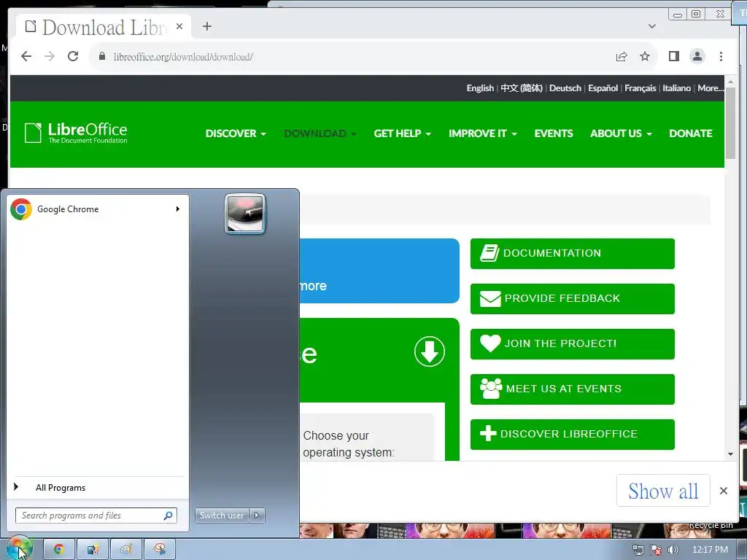Bookmark this page with the star icon

coord(645,56)
